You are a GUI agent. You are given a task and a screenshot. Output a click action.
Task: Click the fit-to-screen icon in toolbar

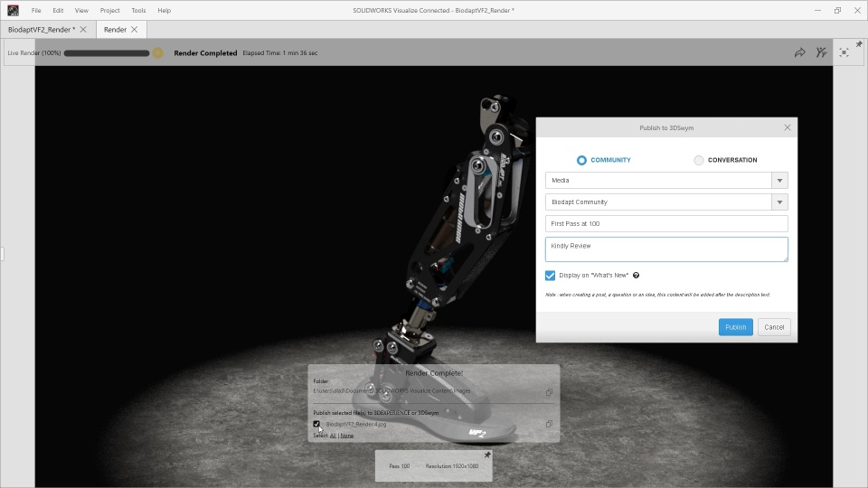tap(844, 52)
